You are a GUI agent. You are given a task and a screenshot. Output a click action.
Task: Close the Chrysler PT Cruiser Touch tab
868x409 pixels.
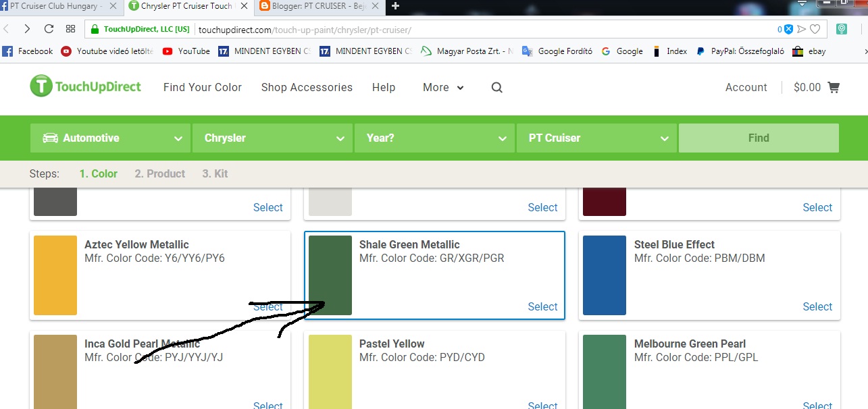click(x=244, y=6)
